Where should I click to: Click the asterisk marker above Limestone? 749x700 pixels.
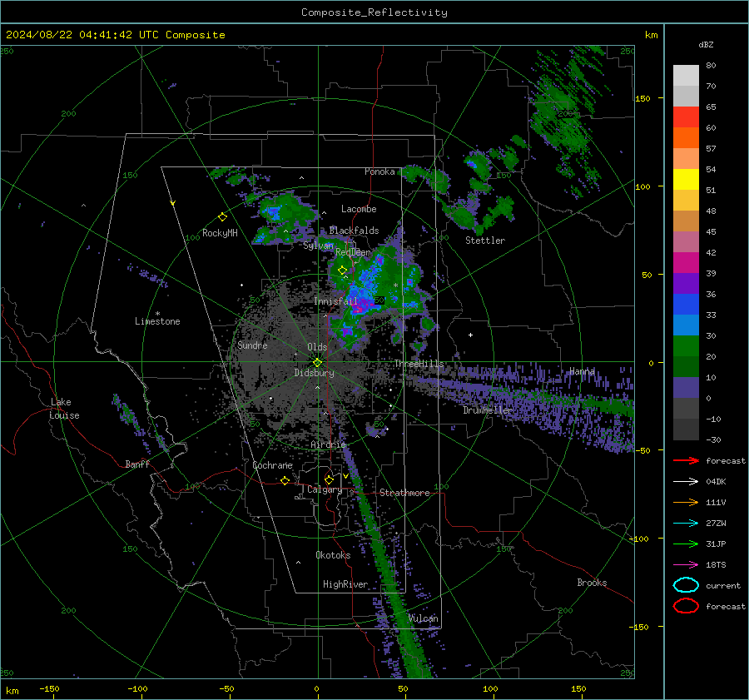coord(157,314)
